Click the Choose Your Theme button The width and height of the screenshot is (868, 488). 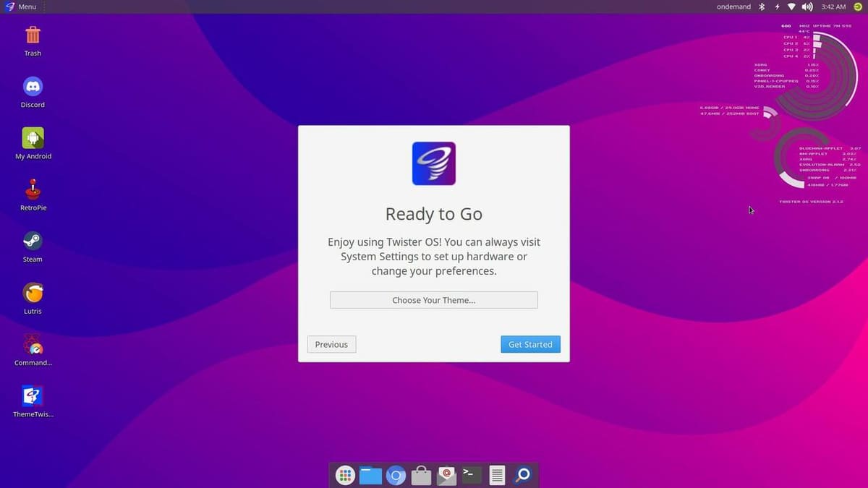434,300
